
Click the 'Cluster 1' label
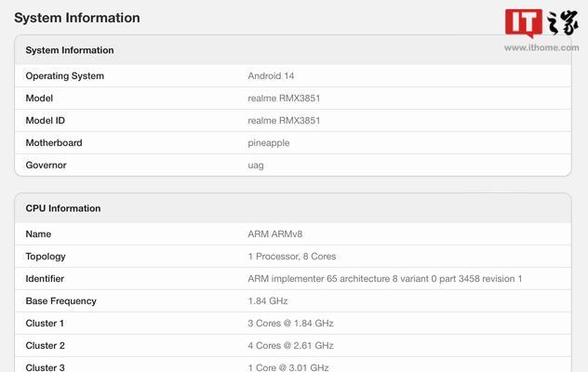45,324
